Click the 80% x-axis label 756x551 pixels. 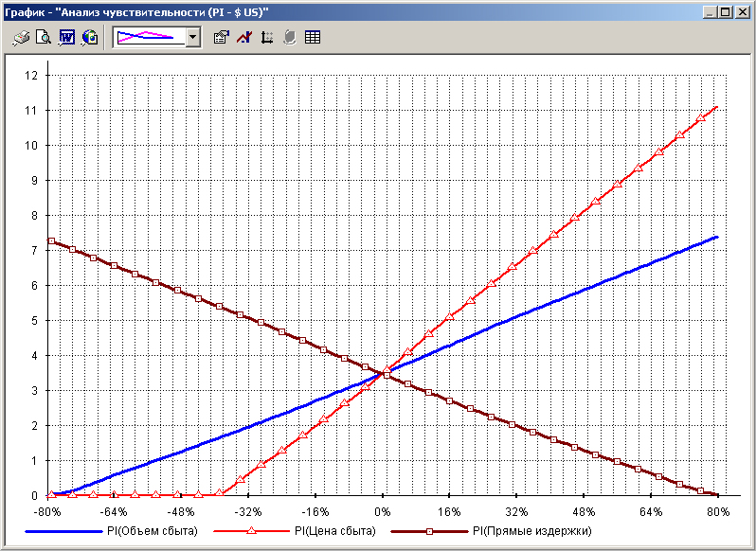(718, 511)
